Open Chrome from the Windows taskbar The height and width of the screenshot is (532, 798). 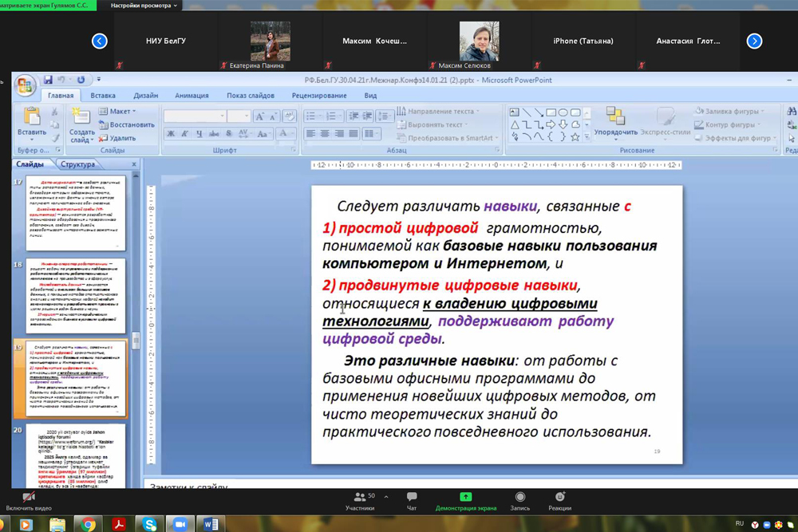click(88, 524)
